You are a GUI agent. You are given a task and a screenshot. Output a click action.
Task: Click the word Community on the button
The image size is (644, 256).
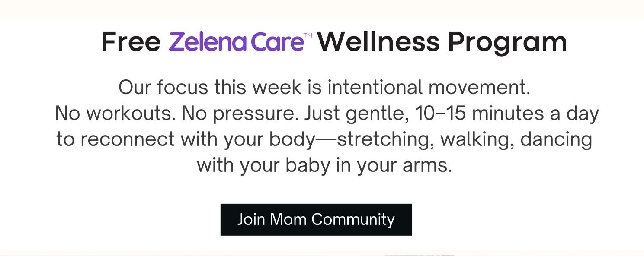click(353, 220)
